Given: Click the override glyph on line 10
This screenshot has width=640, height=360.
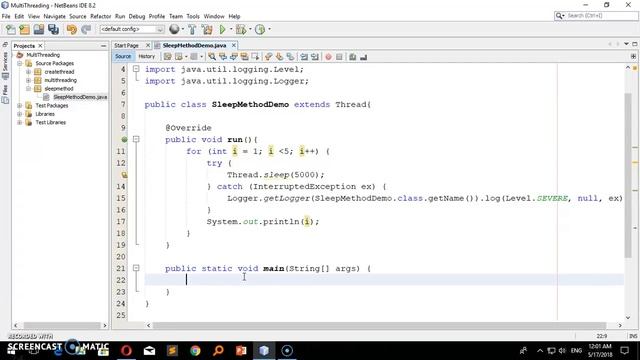Looking at the screenshot, I should pos(124,140).
